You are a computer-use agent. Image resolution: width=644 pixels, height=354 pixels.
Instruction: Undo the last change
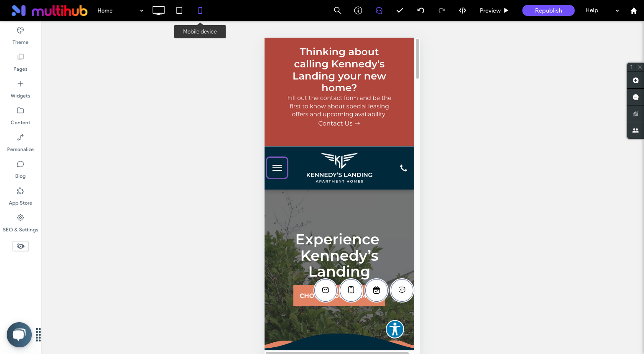(x=421, y=10)
